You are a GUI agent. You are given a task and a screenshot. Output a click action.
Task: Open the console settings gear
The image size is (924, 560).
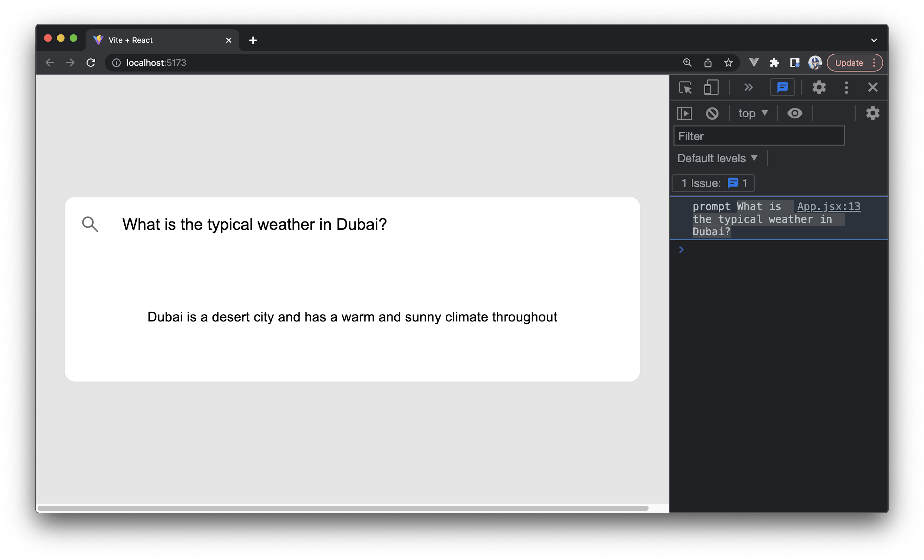(x=873, y=113)
